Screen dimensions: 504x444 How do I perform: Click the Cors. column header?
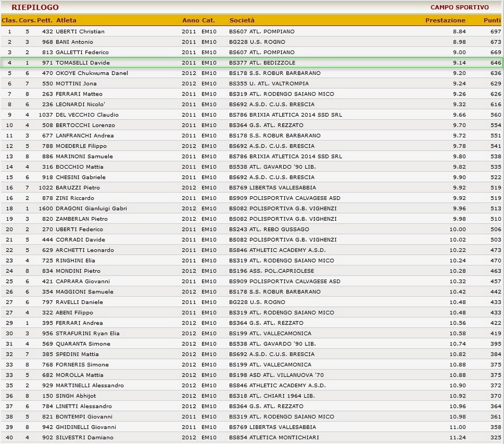[x=27, y=20]
